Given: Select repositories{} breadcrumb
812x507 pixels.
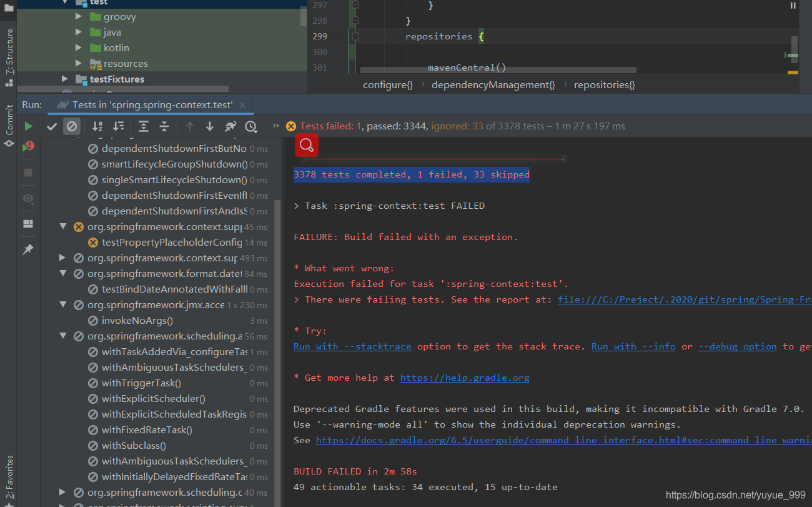Looking at the screenshot, I should [x=605, y=85].
